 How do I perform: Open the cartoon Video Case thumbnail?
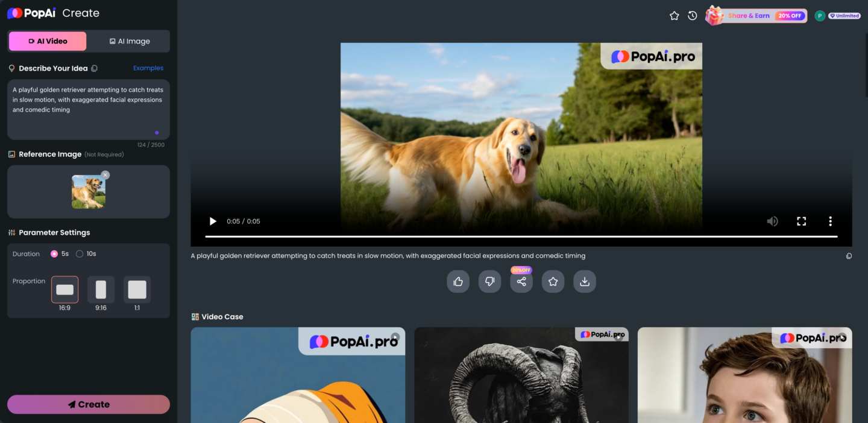click(298, 375)
